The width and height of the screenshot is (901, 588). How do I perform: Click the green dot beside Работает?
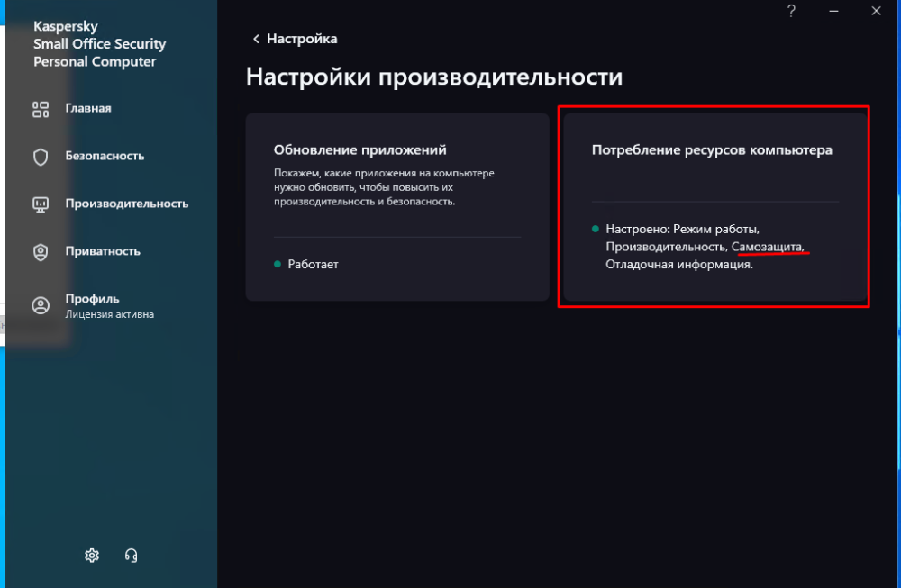[278, 264]
